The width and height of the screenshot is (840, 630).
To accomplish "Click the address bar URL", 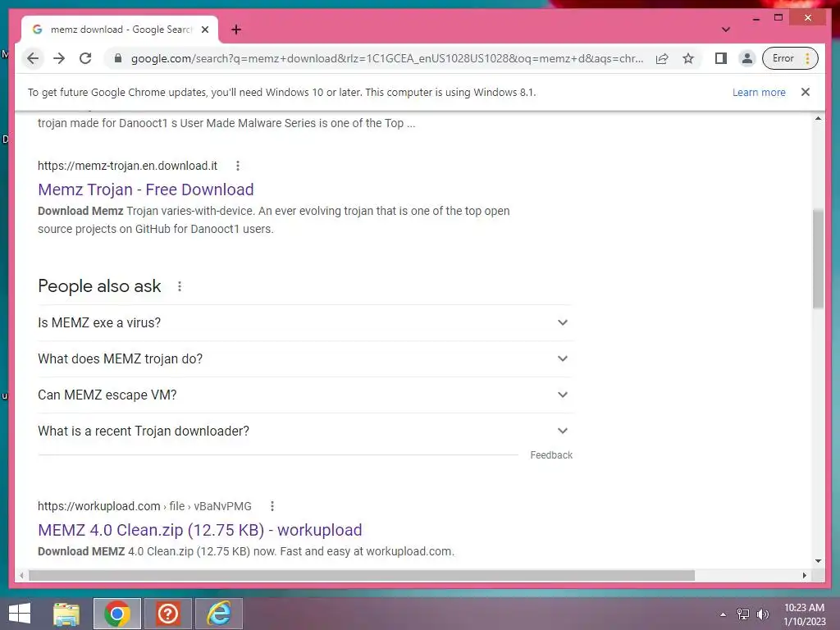I will [x=387, y=58].
